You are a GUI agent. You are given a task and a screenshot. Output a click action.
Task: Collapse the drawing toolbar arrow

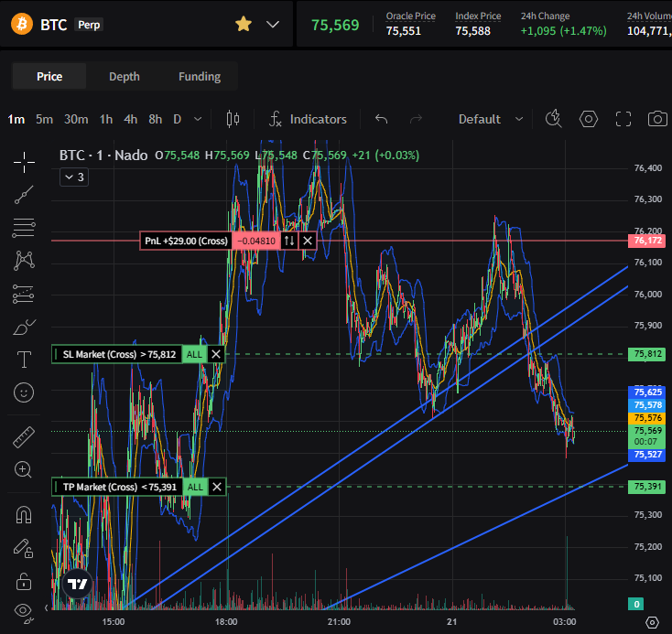(47, 607)
